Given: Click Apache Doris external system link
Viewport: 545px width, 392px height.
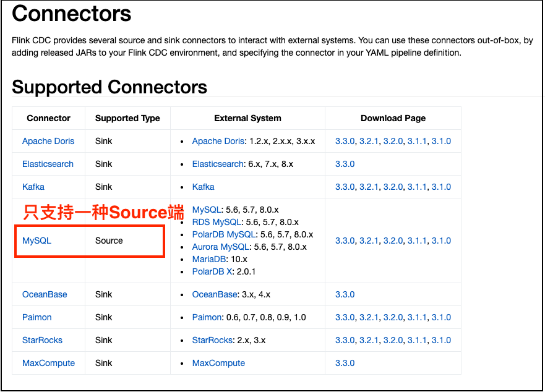Looking at the screenshot, I should [x=218, y=141].
